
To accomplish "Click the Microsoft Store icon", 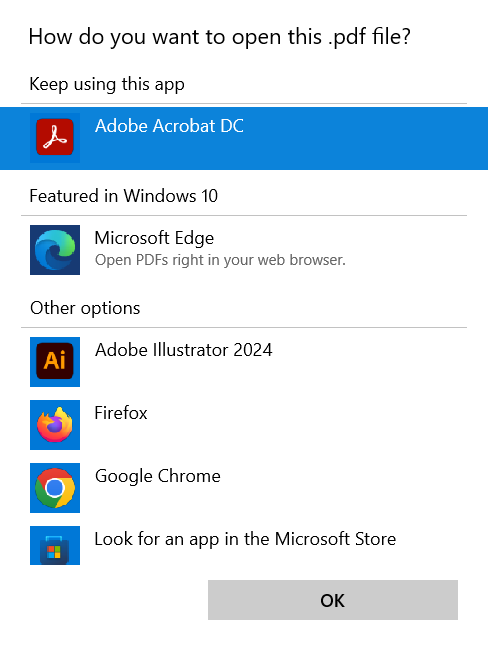I will pos(55,545).
